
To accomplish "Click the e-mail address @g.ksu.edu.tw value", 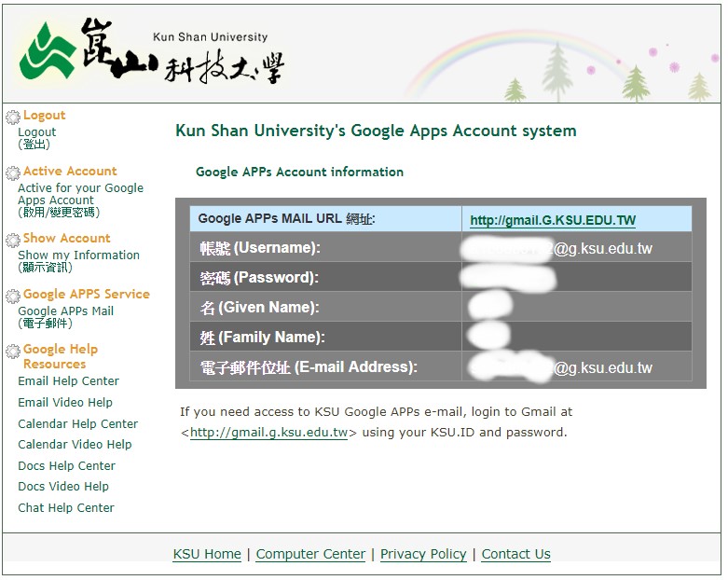I will [577, 366].
